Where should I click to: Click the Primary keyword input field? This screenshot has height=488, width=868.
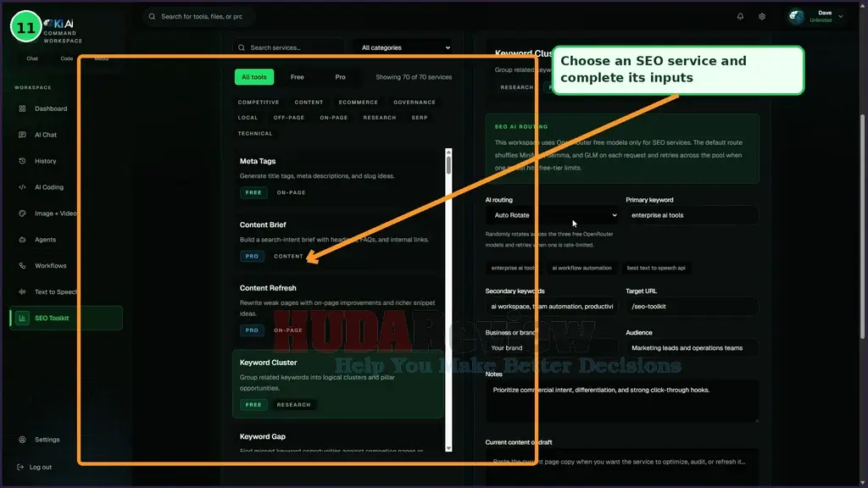692,215
